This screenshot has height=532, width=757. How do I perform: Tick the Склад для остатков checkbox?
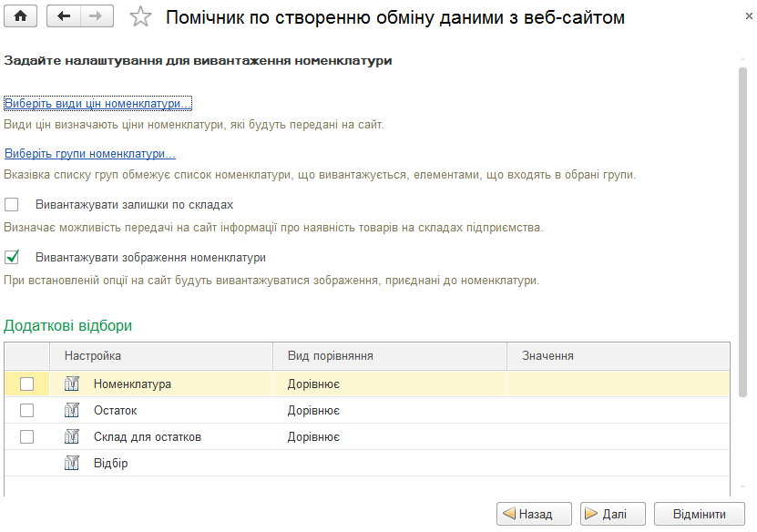(x=27, y=437)
